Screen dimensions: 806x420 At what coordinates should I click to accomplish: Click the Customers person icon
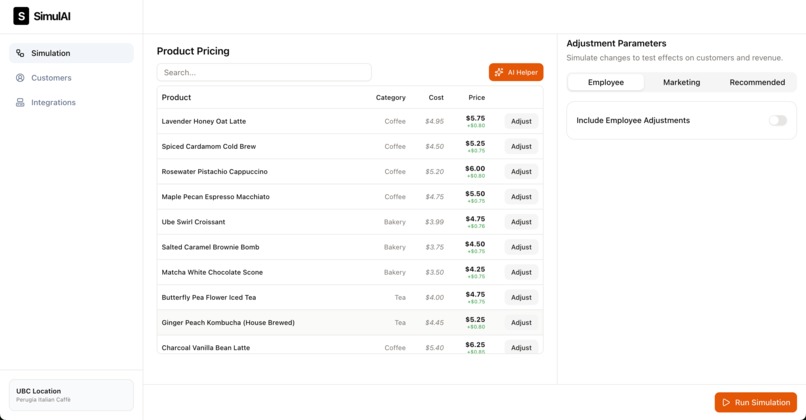20,78
